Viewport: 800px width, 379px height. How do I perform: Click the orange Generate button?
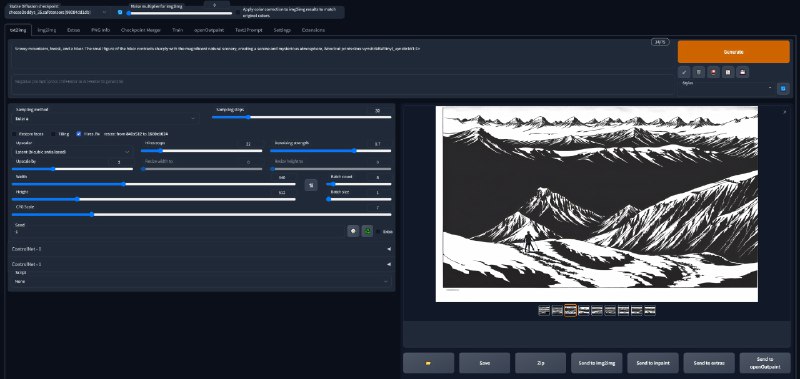[x=734, y=52]
